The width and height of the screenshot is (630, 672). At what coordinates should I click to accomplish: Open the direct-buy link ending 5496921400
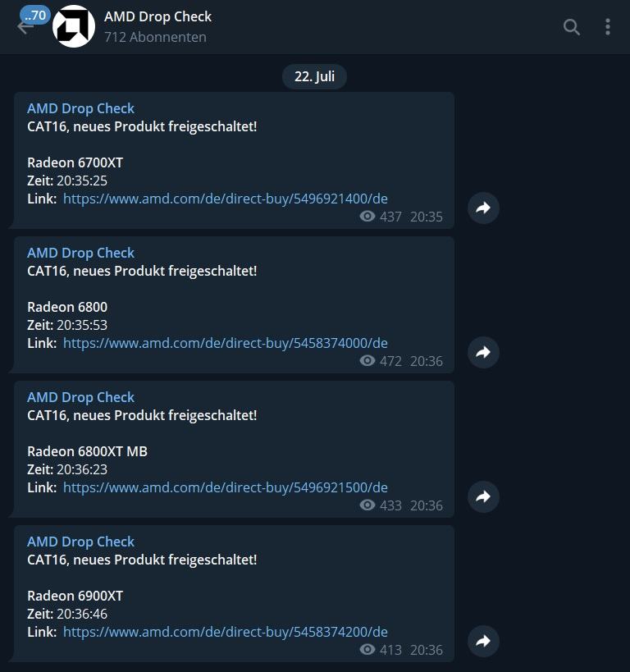click(x=226, y=199)
